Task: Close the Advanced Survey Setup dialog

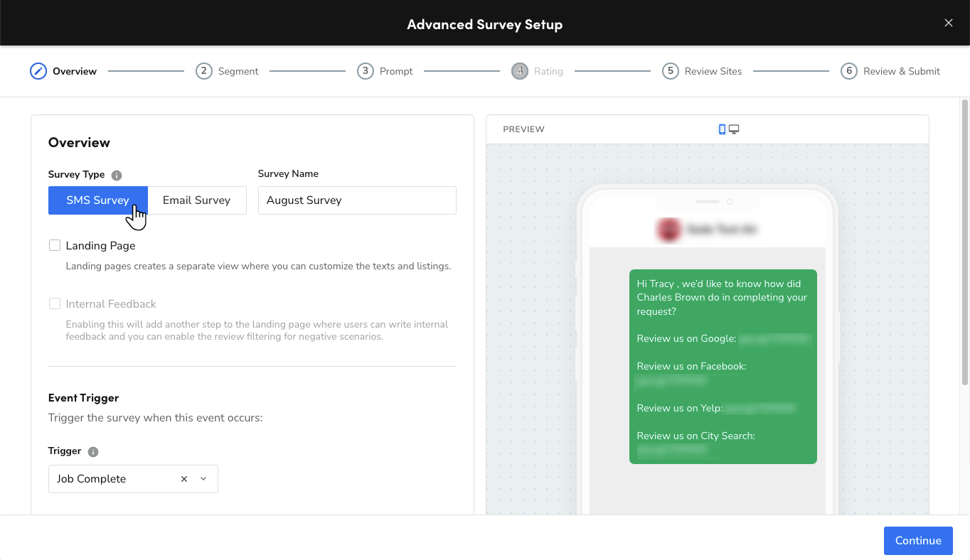Action: tap(949, 23)
